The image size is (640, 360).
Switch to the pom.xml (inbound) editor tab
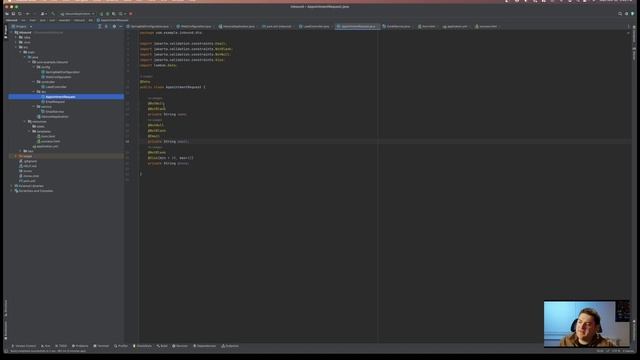(x=277, y=27)
